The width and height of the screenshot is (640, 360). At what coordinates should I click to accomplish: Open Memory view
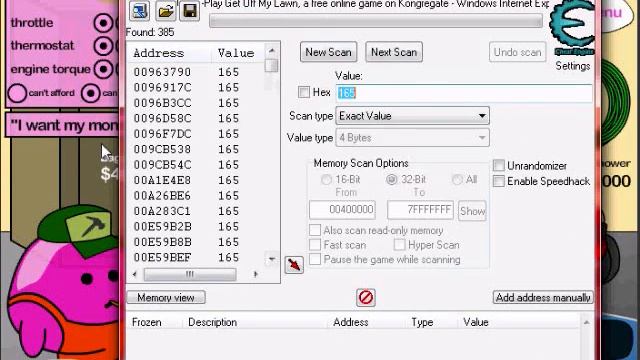coord(166,298)
